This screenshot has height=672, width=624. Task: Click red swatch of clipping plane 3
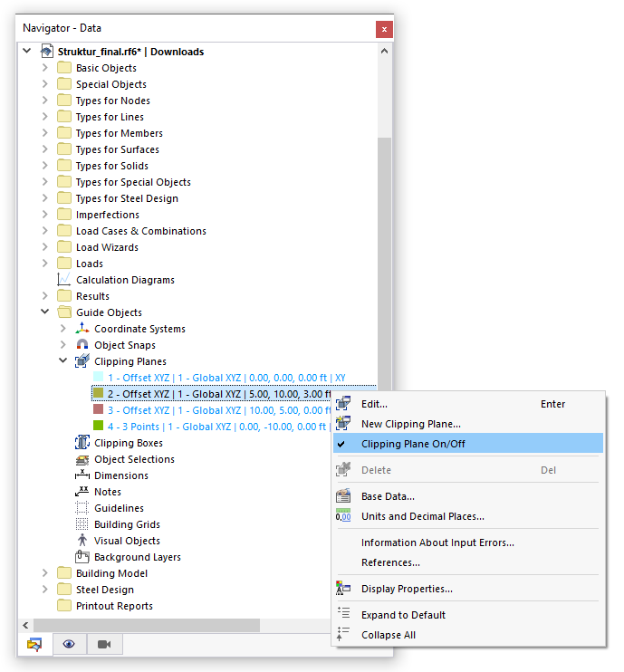(98, 409)
